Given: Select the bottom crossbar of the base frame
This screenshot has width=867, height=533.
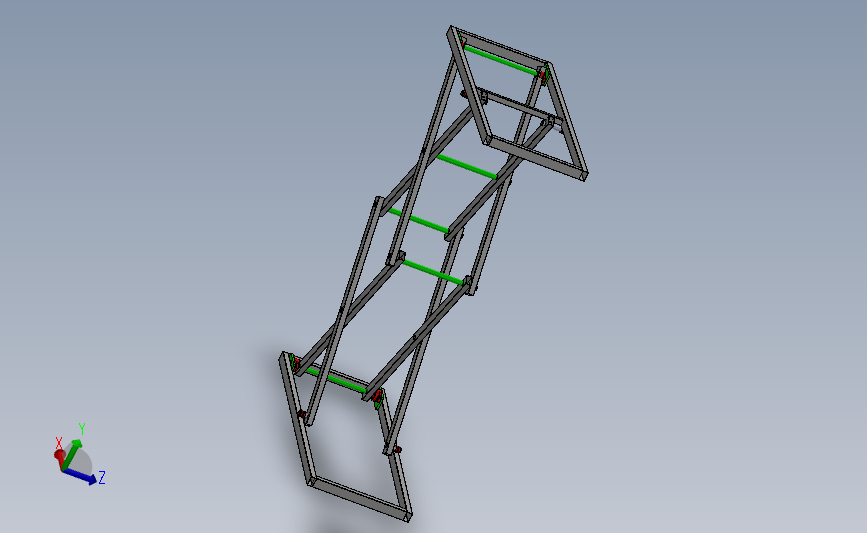Looking at the screenshot, I should tap(359, 499).
